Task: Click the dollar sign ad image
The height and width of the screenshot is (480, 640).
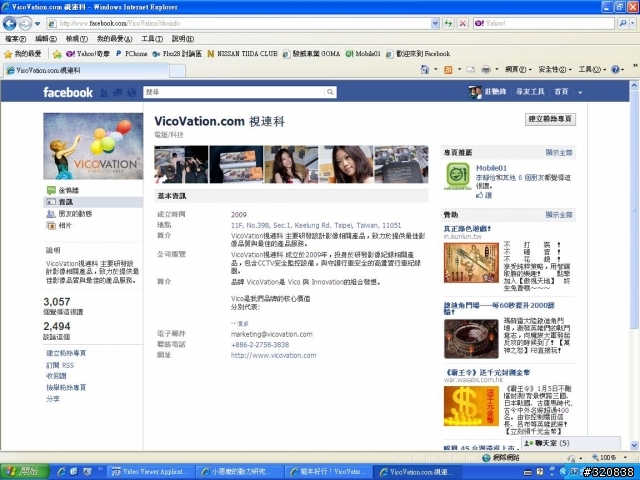Action: (471, 406)
